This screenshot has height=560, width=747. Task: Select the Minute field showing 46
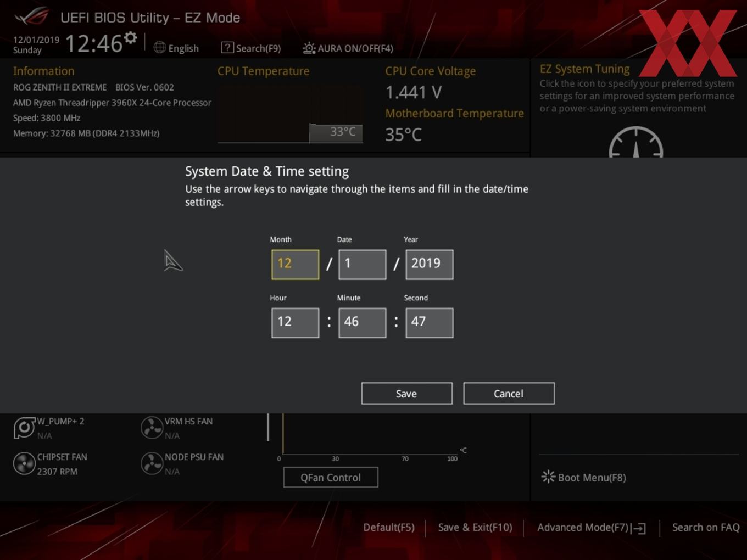coord(362,323)
